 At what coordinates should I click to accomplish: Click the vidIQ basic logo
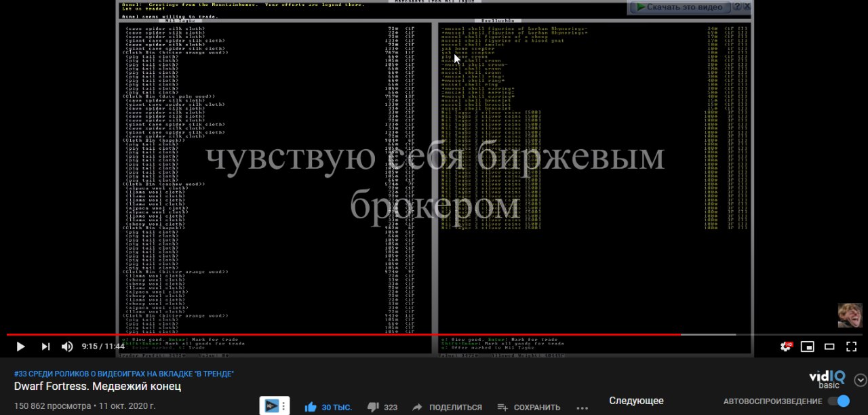827,379
